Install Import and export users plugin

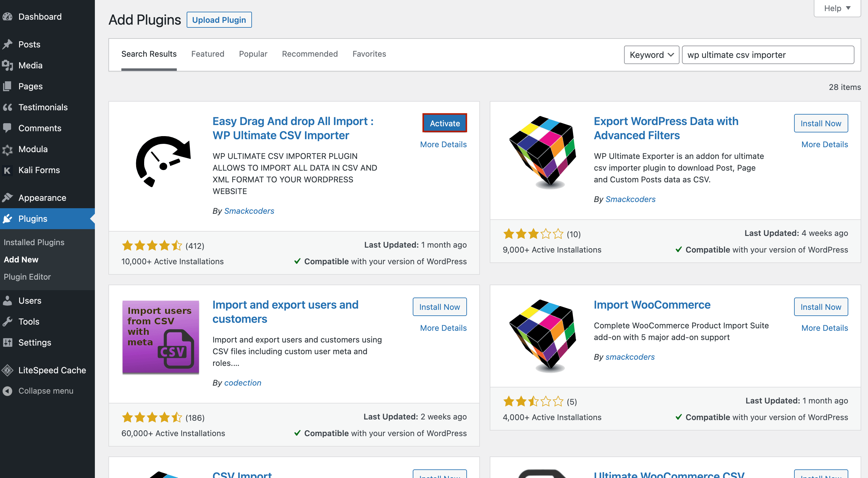(x=440, y=306)
